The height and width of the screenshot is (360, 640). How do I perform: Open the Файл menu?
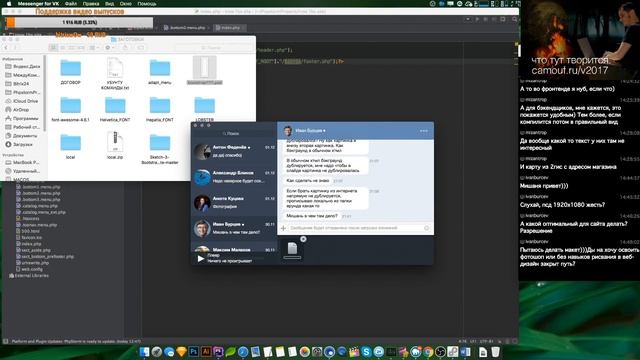[70, 4]
